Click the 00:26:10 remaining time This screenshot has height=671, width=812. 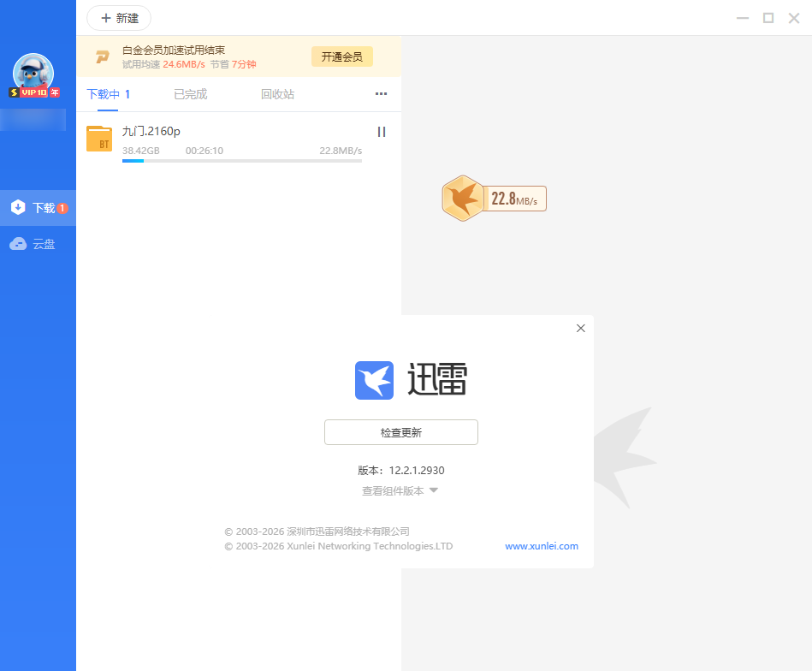click(x=204, y=151)
